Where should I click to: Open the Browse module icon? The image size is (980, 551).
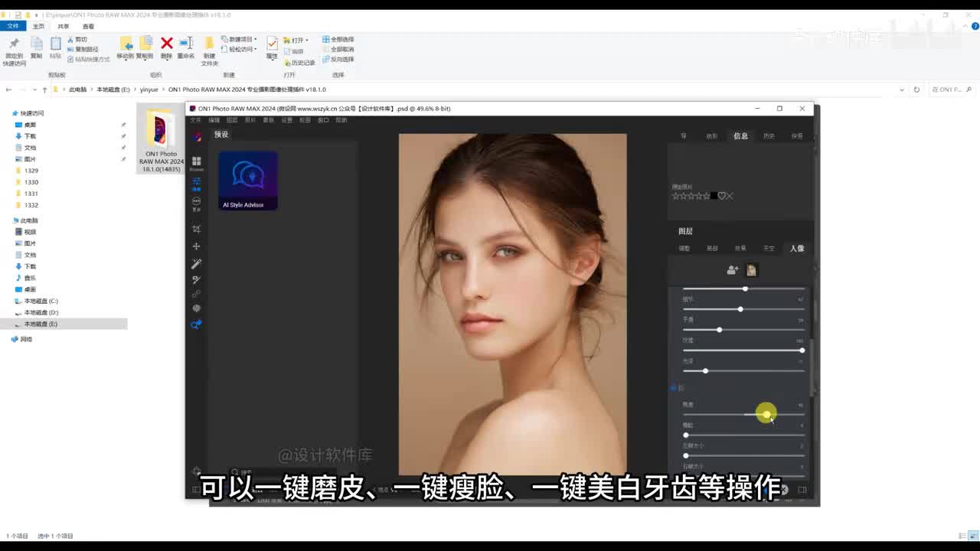pos(196,162)
